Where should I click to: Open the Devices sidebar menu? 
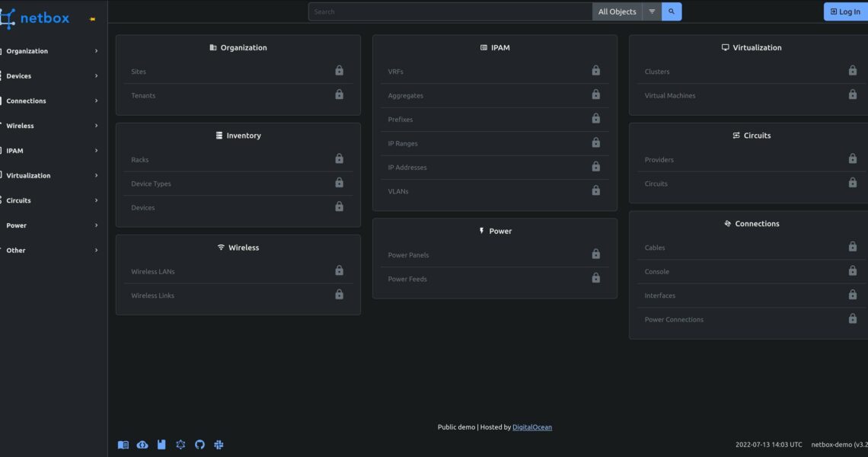coord(50,76)
